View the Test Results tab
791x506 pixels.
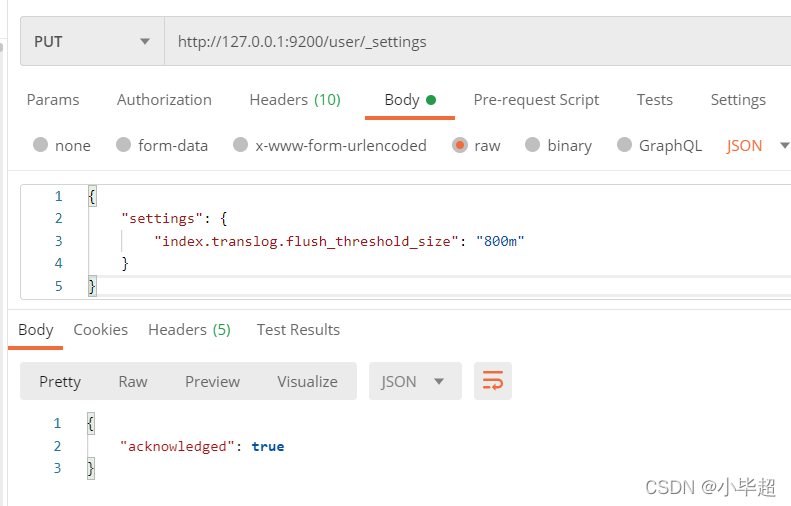298,329
